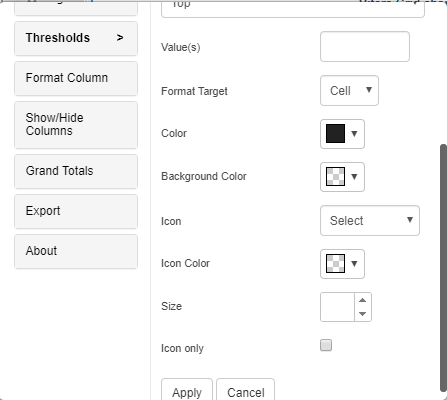Image resolution: width=447 pixels, height=400 pixels.
Task: Open the Format Column section
Action: click(x=76, y=78)
